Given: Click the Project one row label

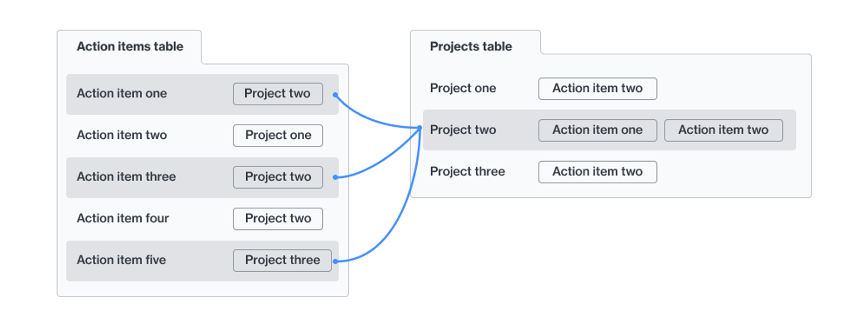Looking at the screenshot, I should coord(463,88).
